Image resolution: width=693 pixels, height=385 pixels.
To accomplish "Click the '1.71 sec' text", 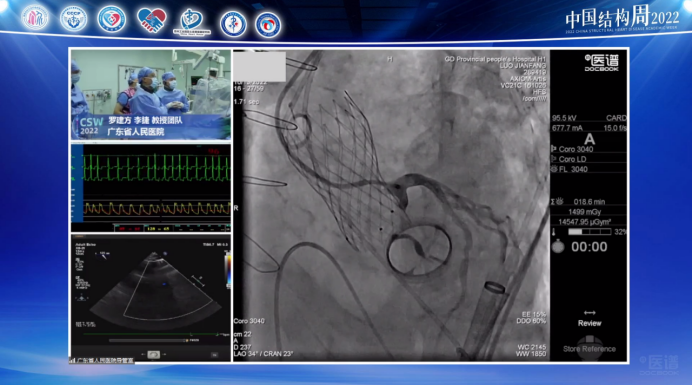I will click(247, 102).
